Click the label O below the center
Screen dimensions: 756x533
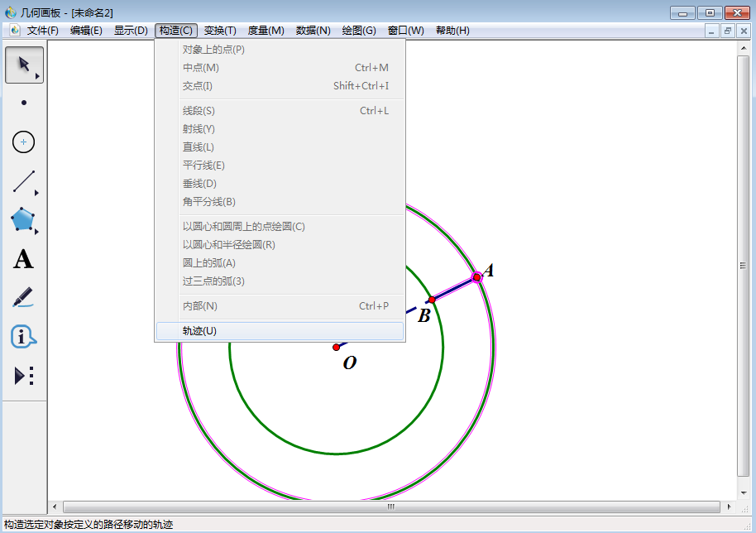[350, 363]
